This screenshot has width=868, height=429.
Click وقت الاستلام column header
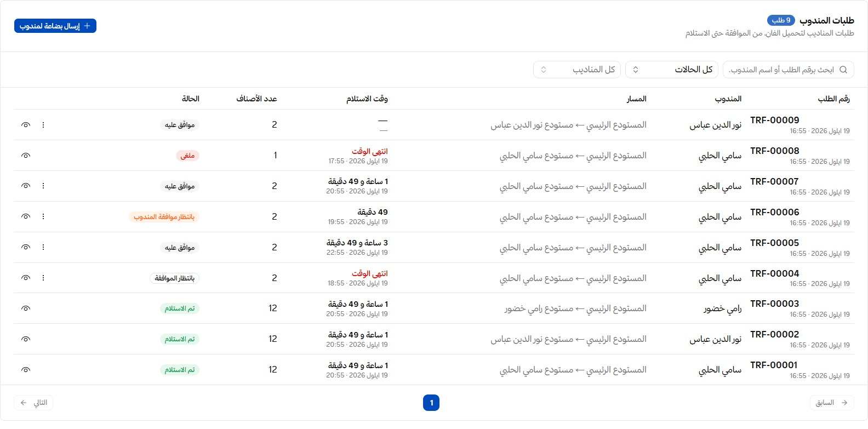pos(367,99)
